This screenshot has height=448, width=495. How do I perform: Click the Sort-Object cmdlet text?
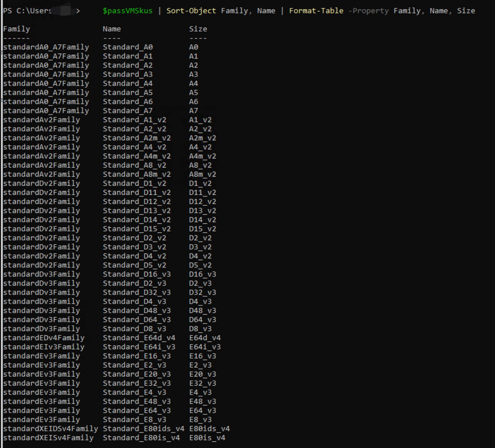click(191, 11)
